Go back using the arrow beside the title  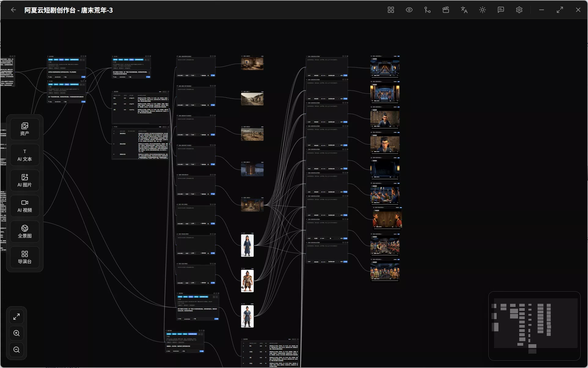[13, 10]
